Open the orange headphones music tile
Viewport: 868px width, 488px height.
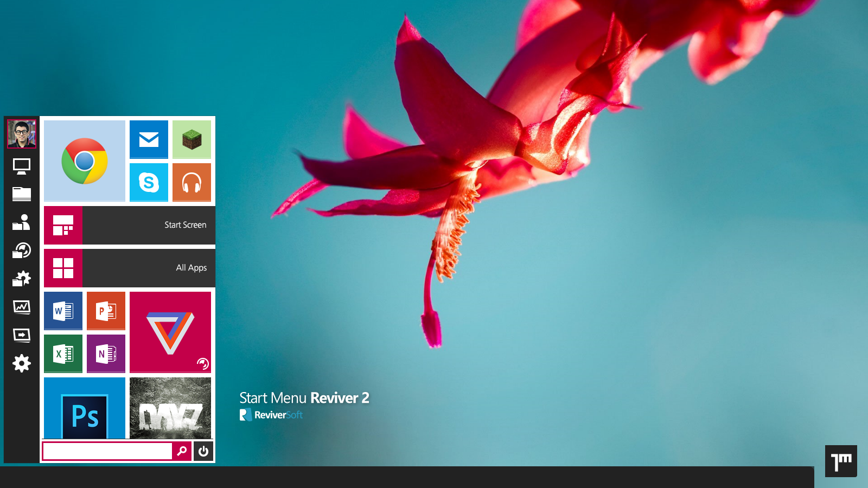click(x=192, y=182)
